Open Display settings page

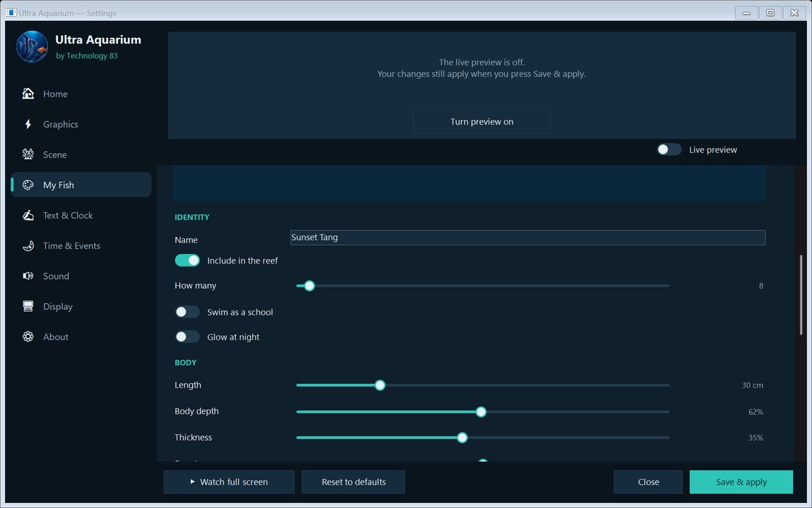click(81, 306)
